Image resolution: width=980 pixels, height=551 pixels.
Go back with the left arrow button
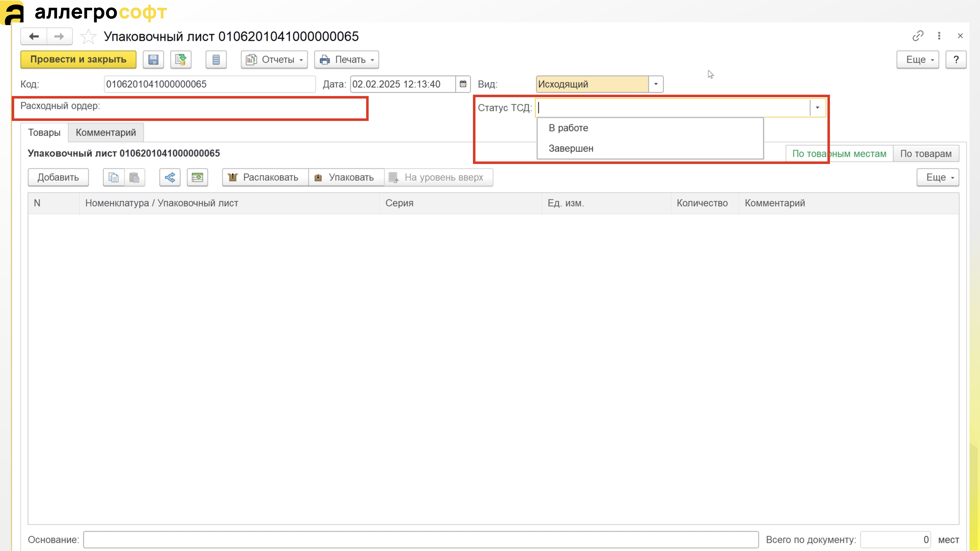pyautogui.click(x=34, y=37)
